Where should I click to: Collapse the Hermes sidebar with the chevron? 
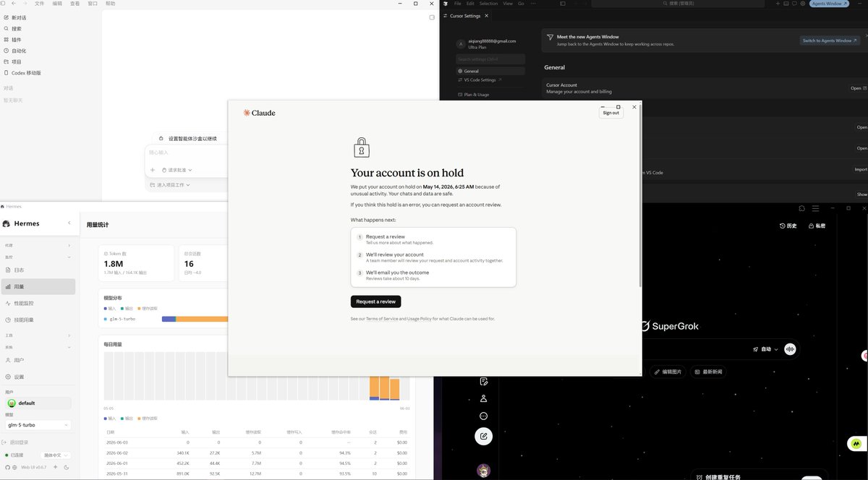coord(69,223)
